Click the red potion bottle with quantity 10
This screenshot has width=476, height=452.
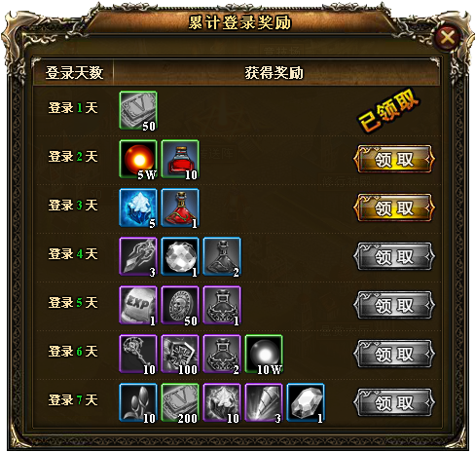coord(180,159)
